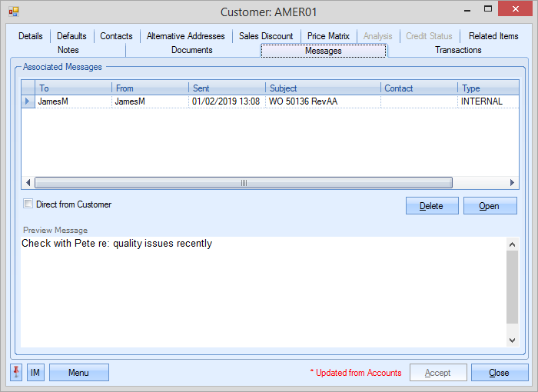This screenshot has width=538, height=392.
Task: Sort messages by Subject column header
Action: [323, 88]
